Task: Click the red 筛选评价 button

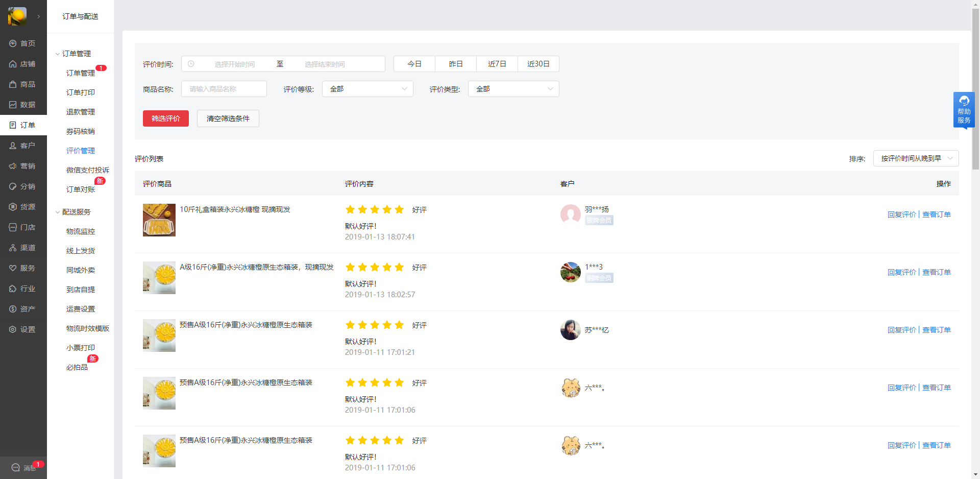Action: pyautogui.click(x=166, y=118)
